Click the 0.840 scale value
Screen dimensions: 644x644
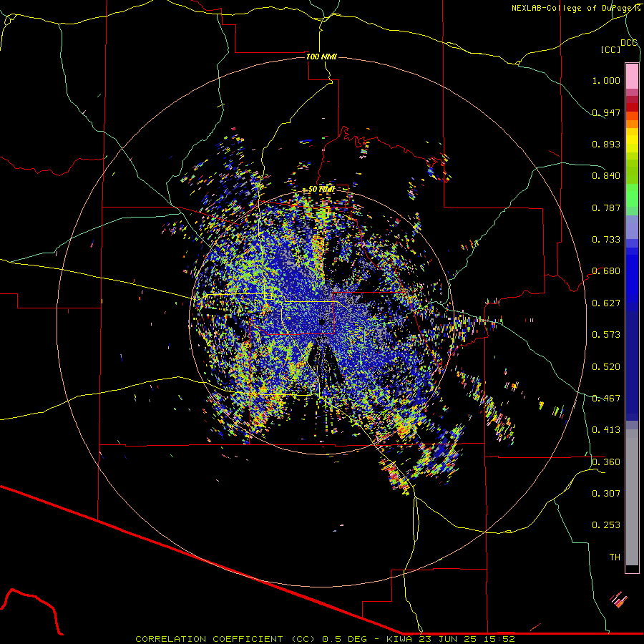coord(606,176)
